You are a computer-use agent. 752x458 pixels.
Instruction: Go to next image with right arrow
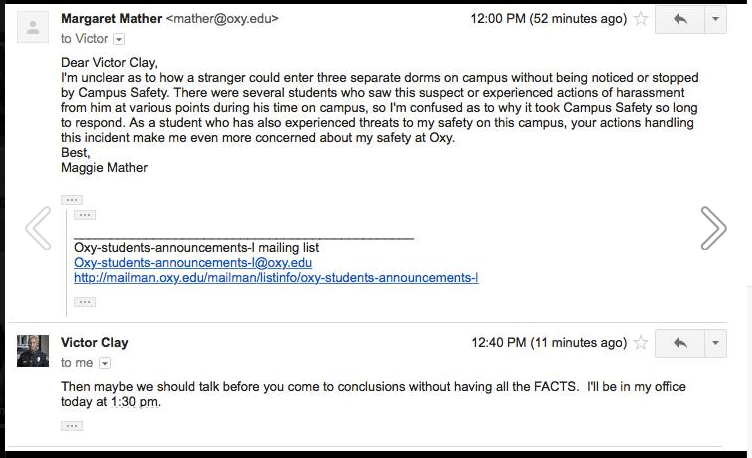tap(713, 228)
